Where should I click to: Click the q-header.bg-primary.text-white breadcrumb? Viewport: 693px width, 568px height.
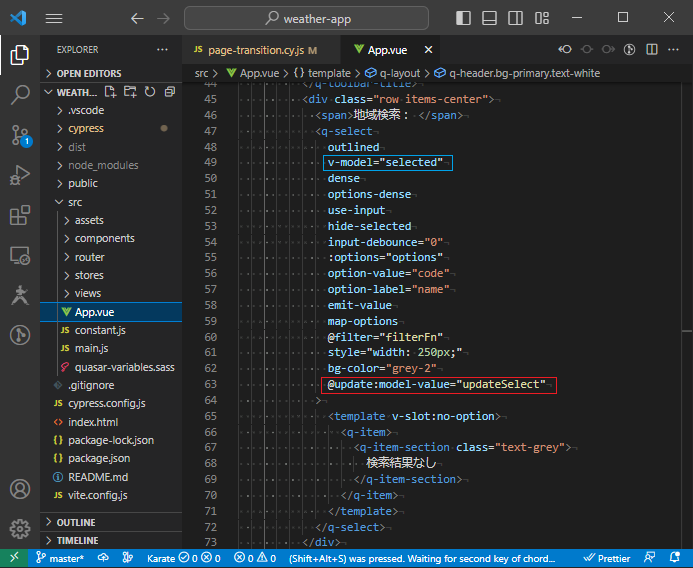[517, 73]
